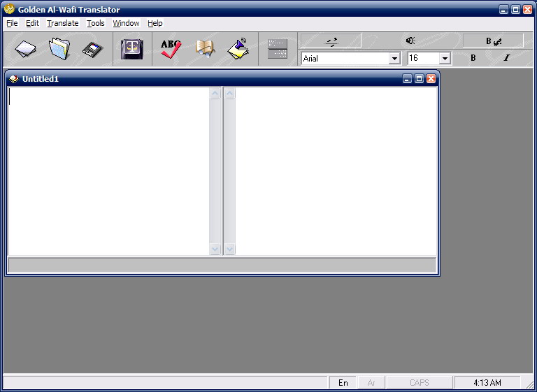Click the En language status indicator
The width and height of the screenshot is (537, 392).
(x=343, y=382)
